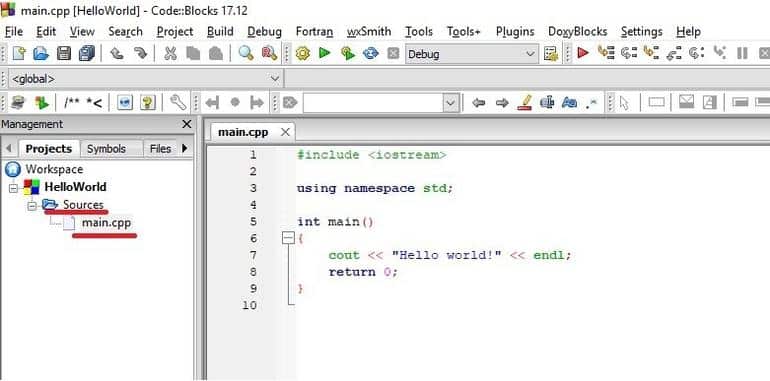Viewport: 770px width, 381px height.
Task: Open Find with the magnifier icon
Action: click(x=246, y=53)
